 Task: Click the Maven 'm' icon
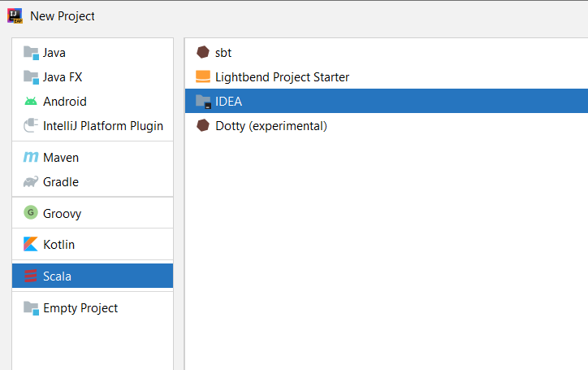(31, 157)
